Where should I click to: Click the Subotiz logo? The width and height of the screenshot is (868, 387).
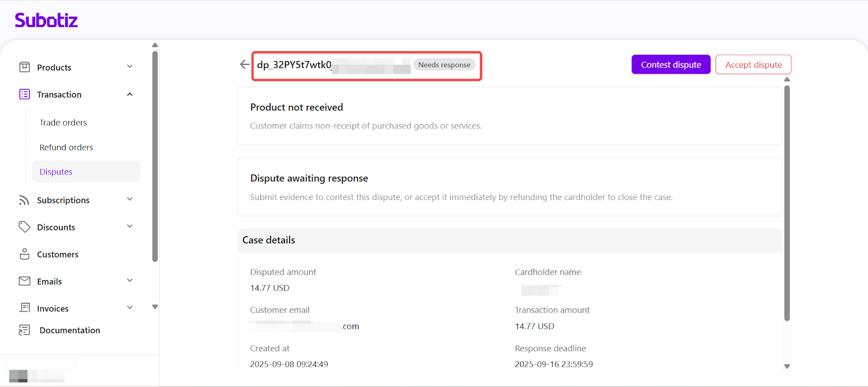tap(46, 21)
